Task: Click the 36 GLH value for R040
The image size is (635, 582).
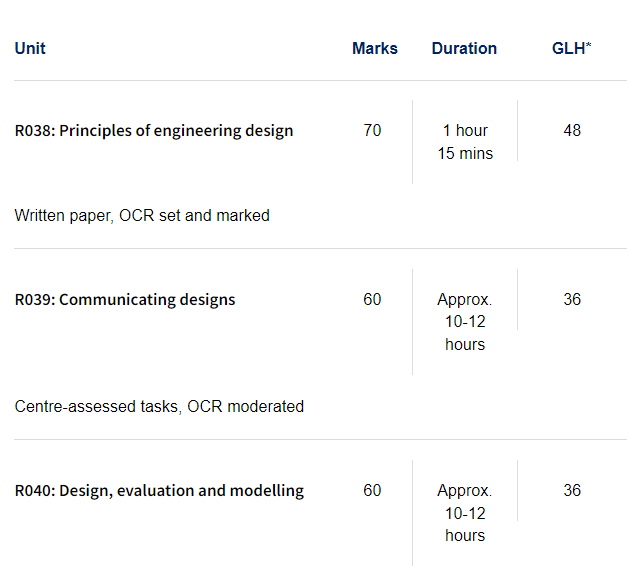Action: [x=572, y=490]
